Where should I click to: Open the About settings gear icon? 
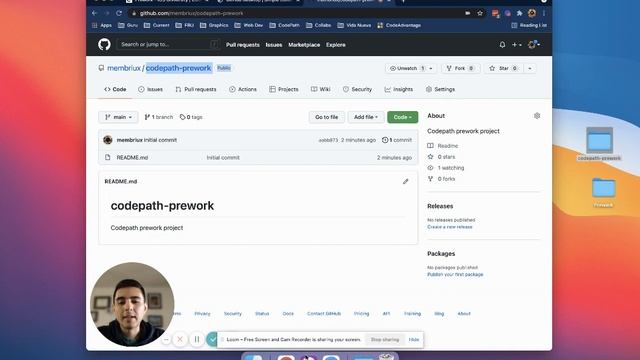[537, 116]
